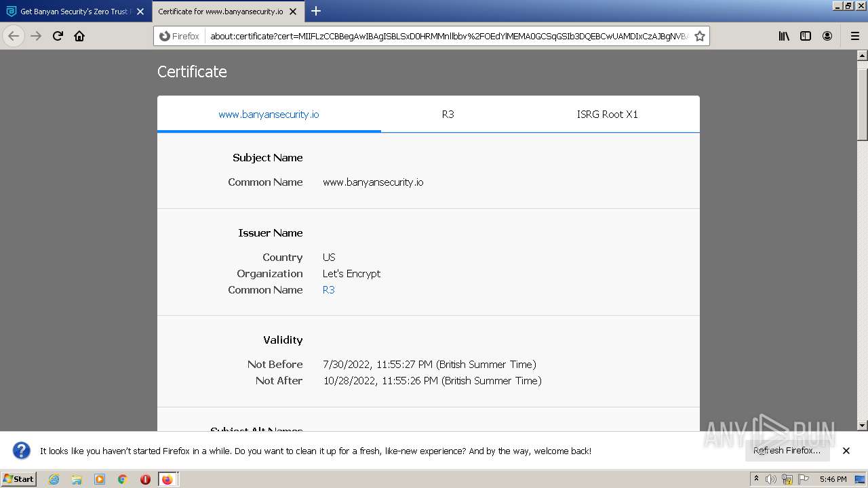
Task: Open the network tray icon
Action: 787,479
